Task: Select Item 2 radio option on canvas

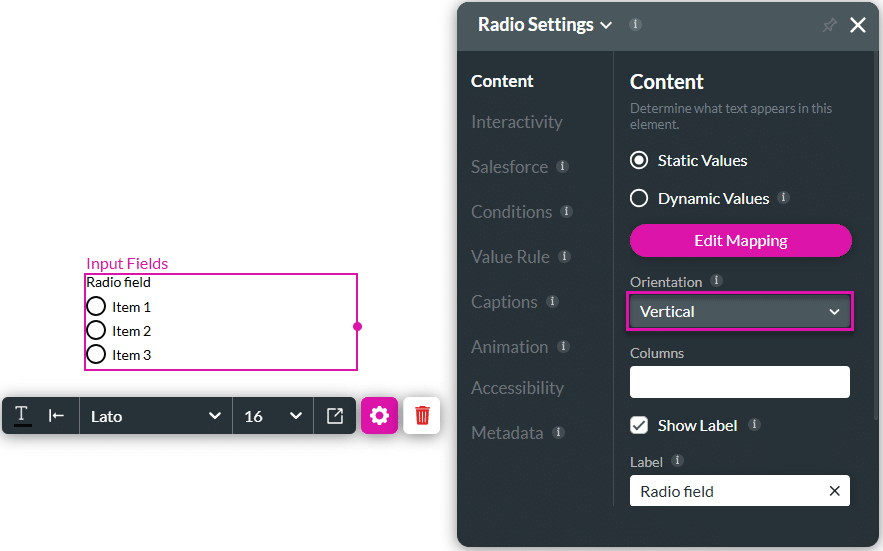Action: 96,330
